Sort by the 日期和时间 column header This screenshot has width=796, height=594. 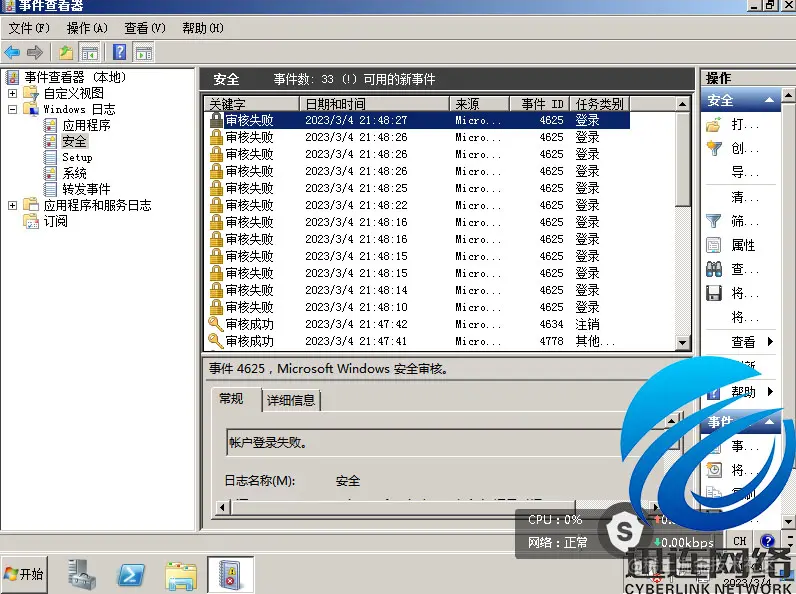tap(375, 104)
